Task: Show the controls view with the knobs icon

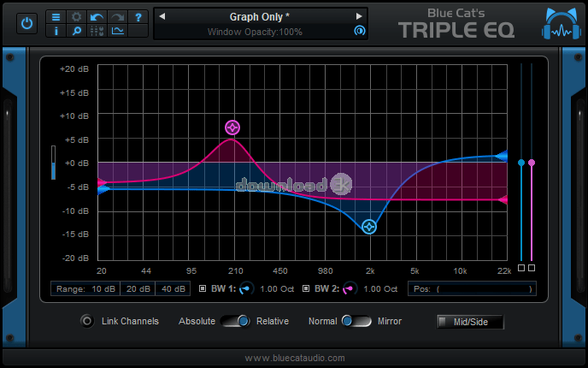Action: pyautogui.click(x=97, y=31)
